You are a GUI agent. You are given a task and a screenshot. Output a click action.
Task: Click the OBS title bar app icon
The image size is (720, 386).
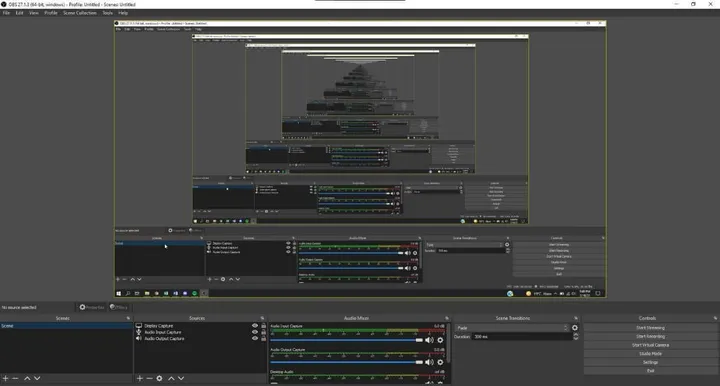point(4,4)
